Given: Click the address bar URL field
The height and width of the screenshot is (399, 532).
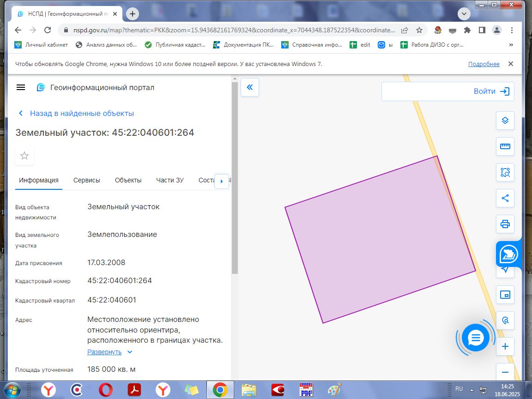Looking at the screenshot, I should pos(234,30).
